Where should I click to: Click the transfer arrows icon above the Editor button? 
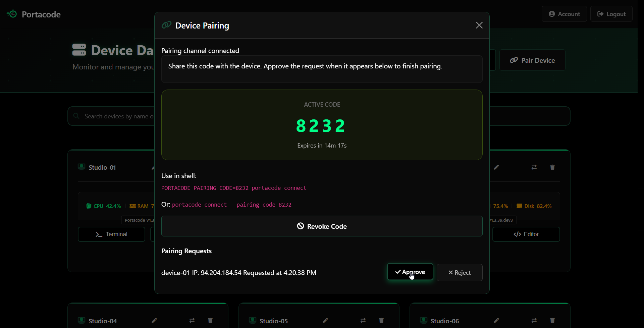(x=534, y=167)
